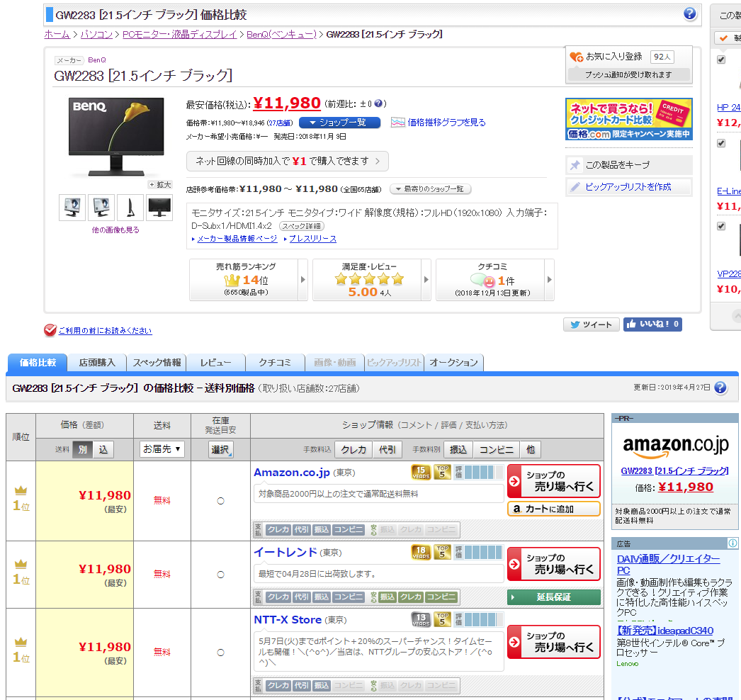Toggle the コンビニ payment filter
Viewport: 741px width, 700px height.
click(x=497, y=449)
